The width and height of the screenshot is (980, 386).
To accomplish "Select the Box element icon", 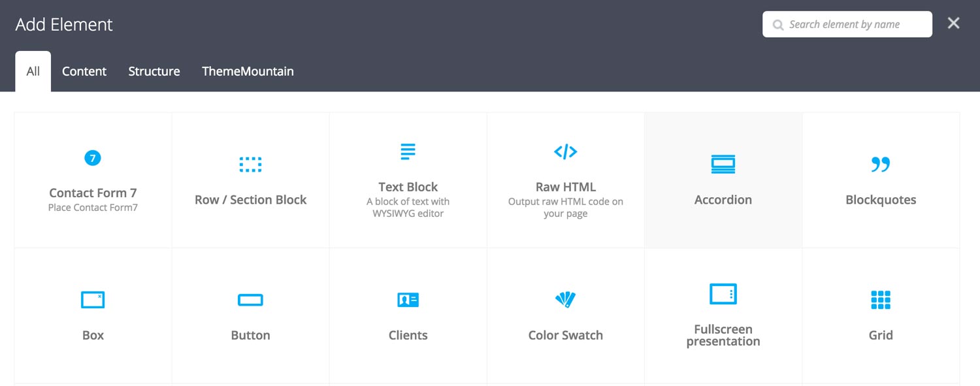I will click(x=93, y=300).
